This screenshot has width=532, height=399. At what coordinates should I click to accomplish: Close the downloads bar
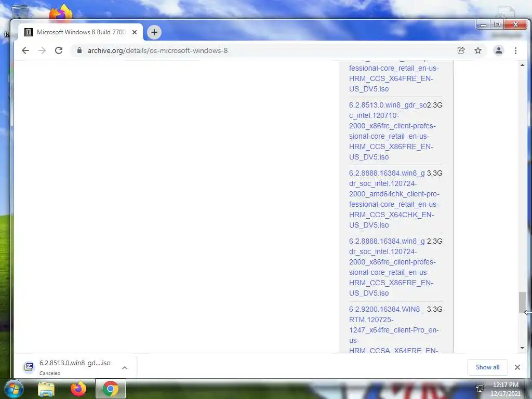point(517,367)
